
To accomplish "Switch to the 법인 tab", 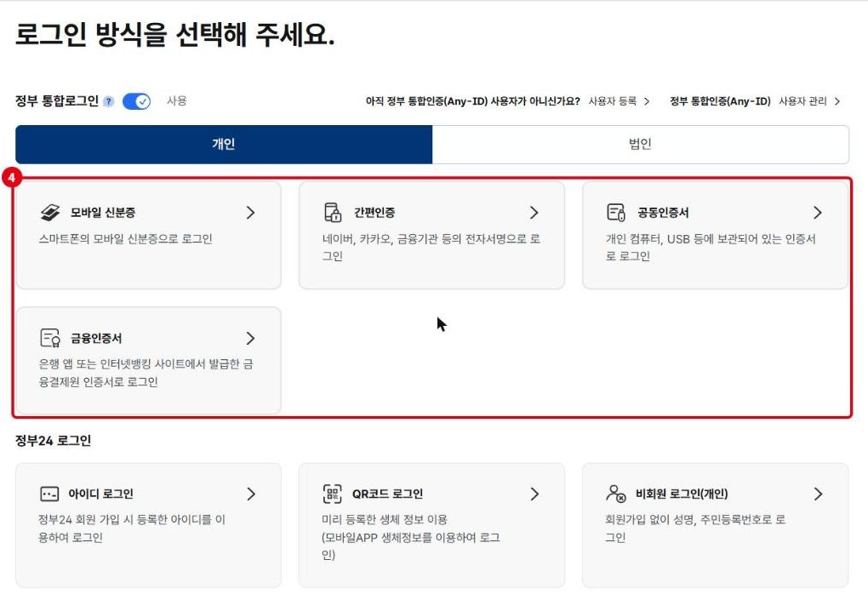I will coord(641,145).
